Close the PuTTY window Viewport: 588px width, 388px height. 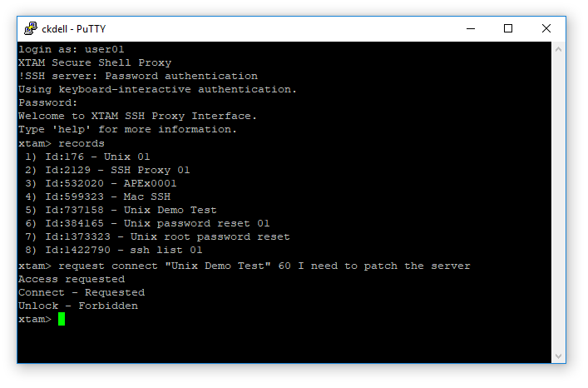tap(546, 28)
